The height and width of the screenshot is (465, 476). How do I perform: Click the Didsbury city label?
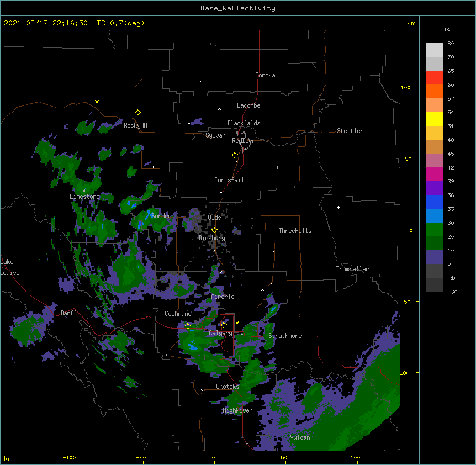point(212,238)
